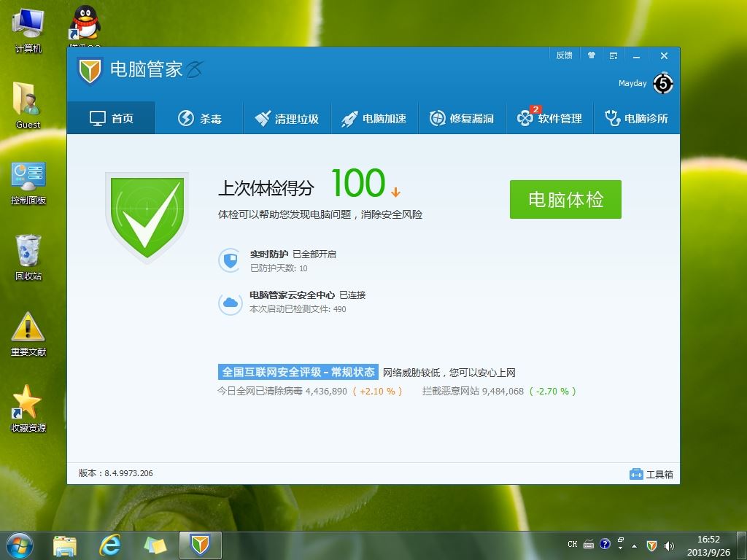Click the orange score down arrow
This screenshot has width=747, height=560.
coord(395,192)
